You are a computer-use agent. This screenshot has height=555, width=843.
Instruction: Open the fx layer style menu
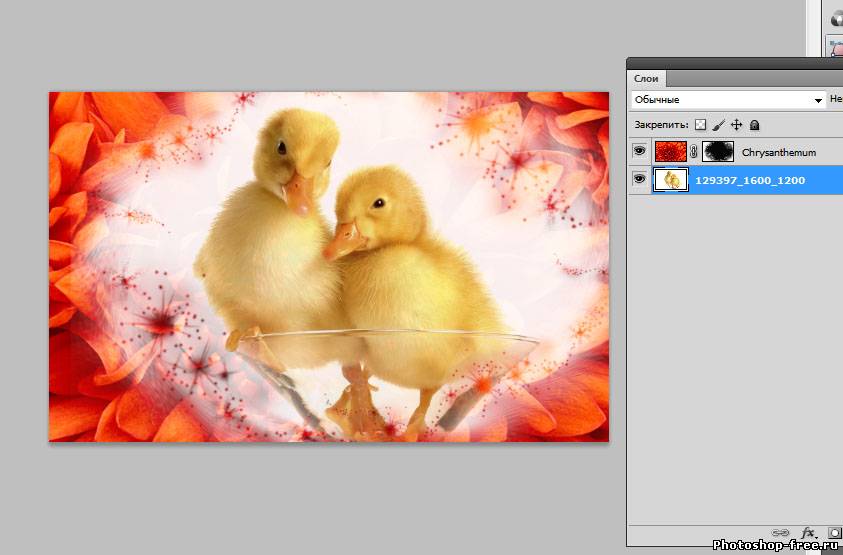pyautogui.click(x=808, y=533)
